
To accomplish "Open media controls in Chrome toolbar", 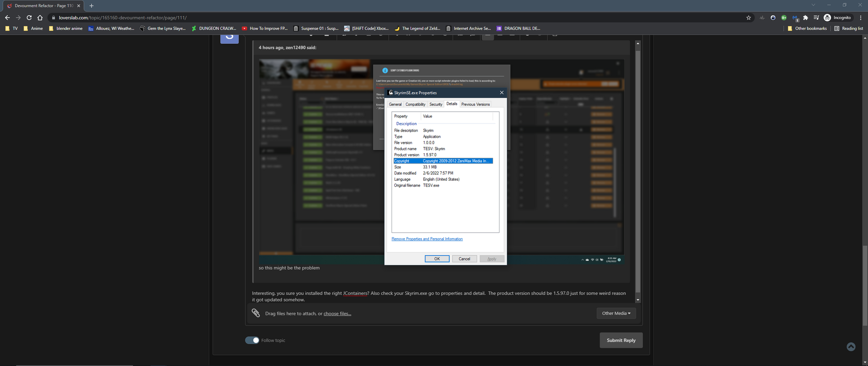I will click(x=816, y=18).
